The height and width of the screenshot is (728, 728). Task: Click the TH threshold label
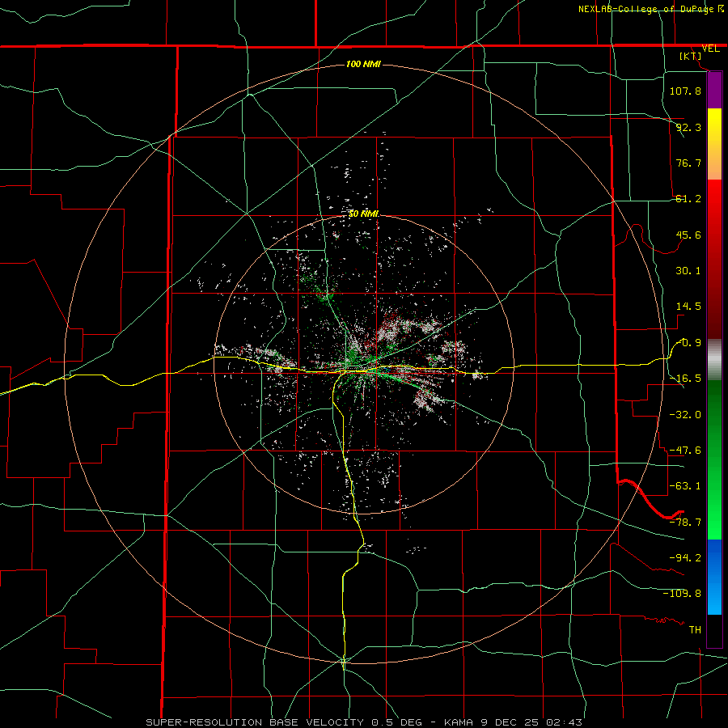[695, 629]
